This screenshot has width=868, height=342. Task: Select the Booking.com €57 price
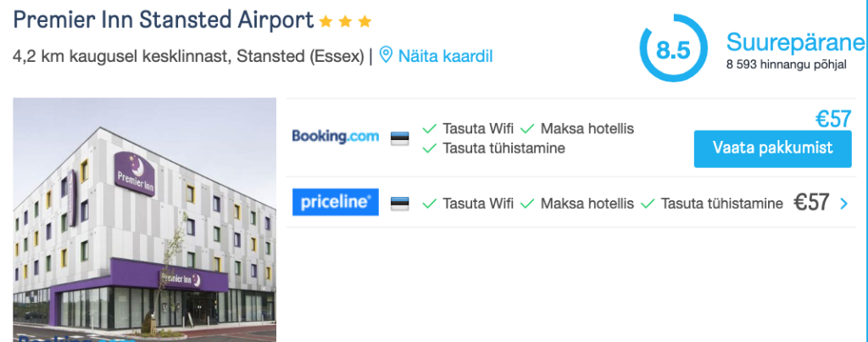click(x=832, y=120)
